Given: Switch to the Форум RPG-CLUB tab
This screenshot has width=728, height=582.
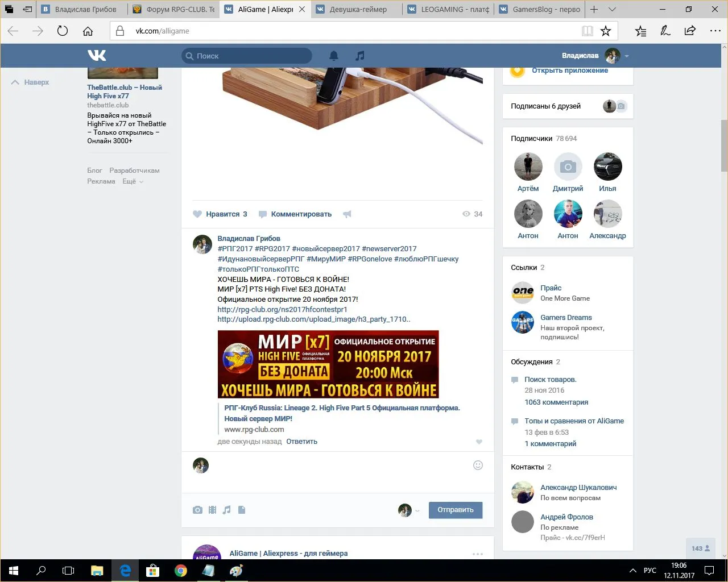Looking at the screenshot, I should (173, 9).
